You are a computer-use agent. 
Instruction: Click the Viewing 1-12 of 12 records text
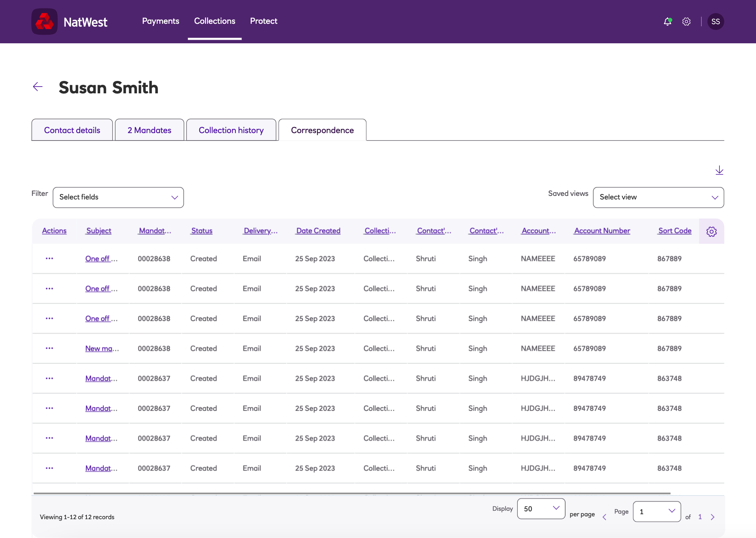coord(77,517)
